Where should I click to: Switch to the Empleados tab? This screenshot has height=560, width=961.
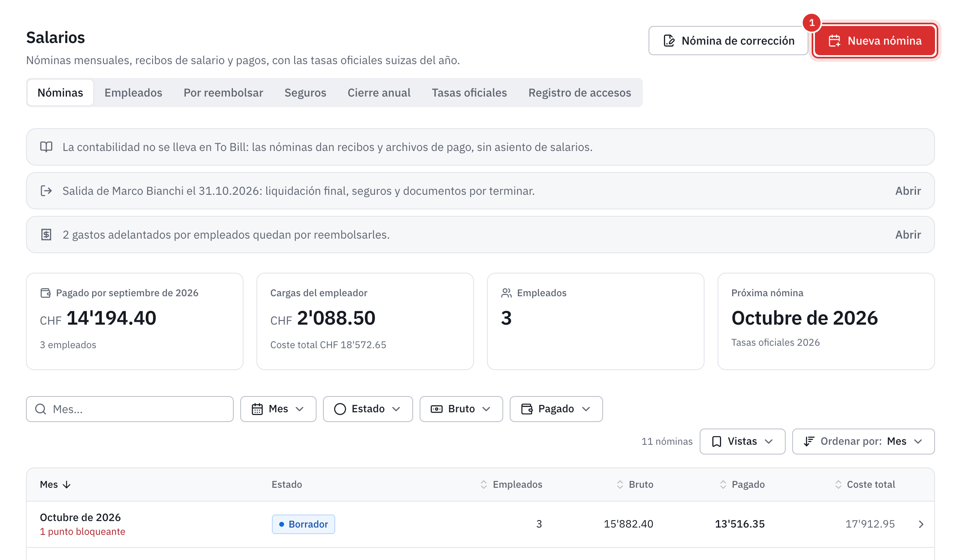coord(133,93)
